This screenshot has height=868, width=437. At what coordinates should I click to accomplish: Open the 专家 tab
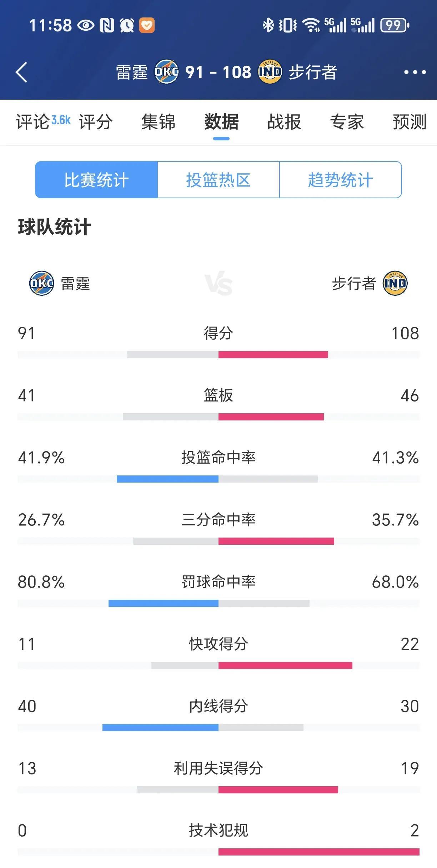[x=347, y=122]
